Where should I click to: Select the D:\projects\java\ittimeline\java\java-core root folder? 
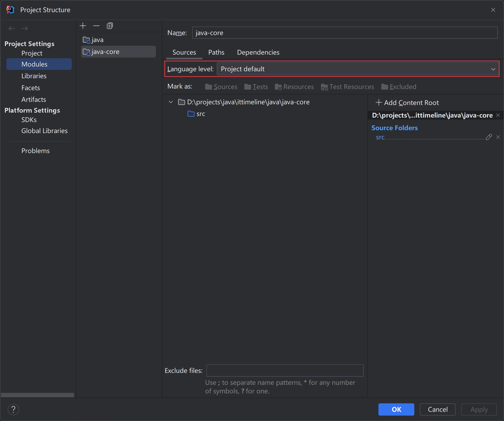click(x=244, y=102)
